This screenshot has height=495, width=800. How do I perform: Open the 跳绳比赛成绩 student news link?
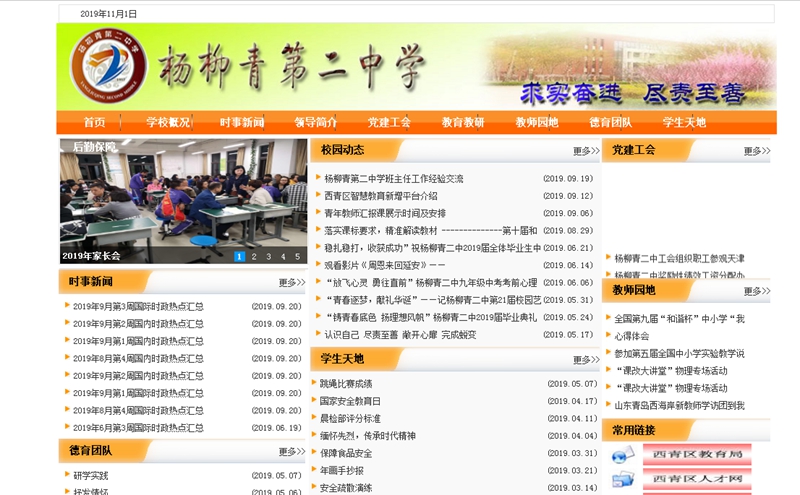pyautogui.click(x=346, y=384)
